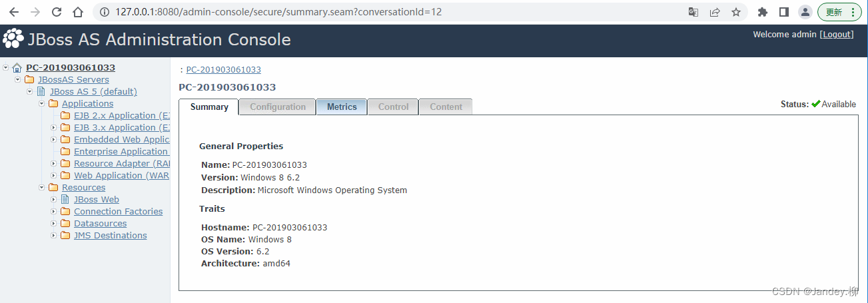Collapse the JBoss AS 5 (default) node
The image size is (868, 303).
(30, 92)
